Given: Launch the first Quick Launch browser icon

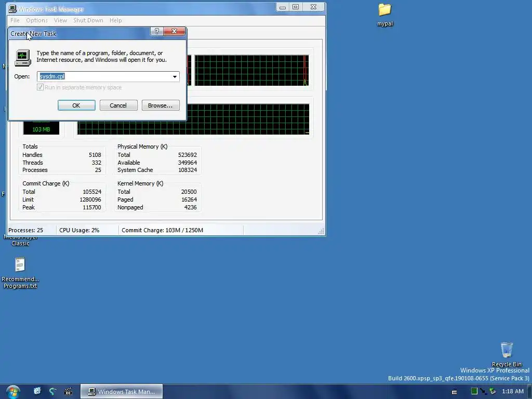Looking at the screenshot, I should click(x=37, y=391).
